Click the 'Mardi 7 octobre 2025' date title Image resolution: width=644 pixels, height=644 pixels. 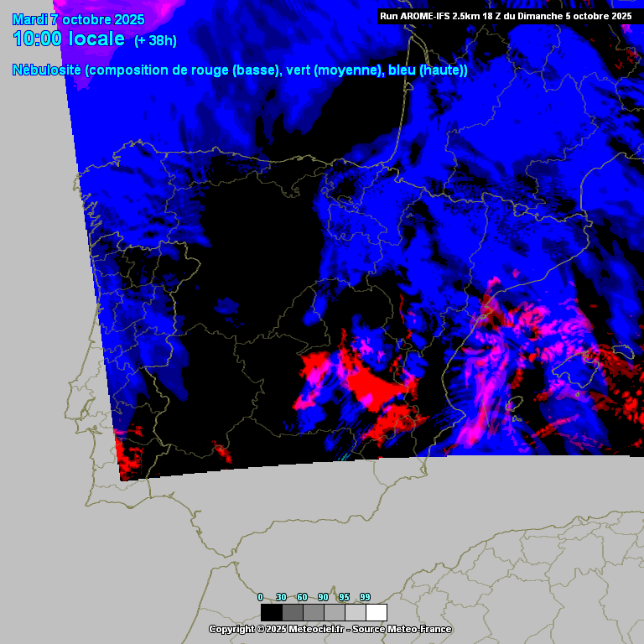tap(78, 19)
